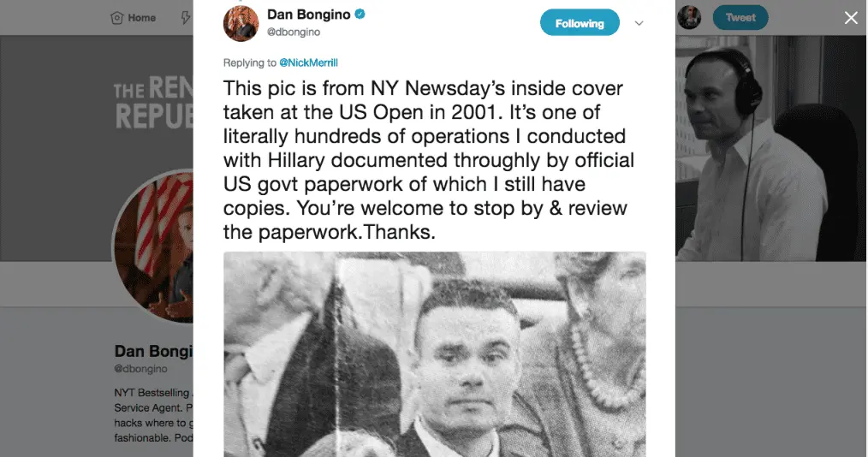
Task: Toggle the Following button on the tweet
Action: click(x=580, y=23)
